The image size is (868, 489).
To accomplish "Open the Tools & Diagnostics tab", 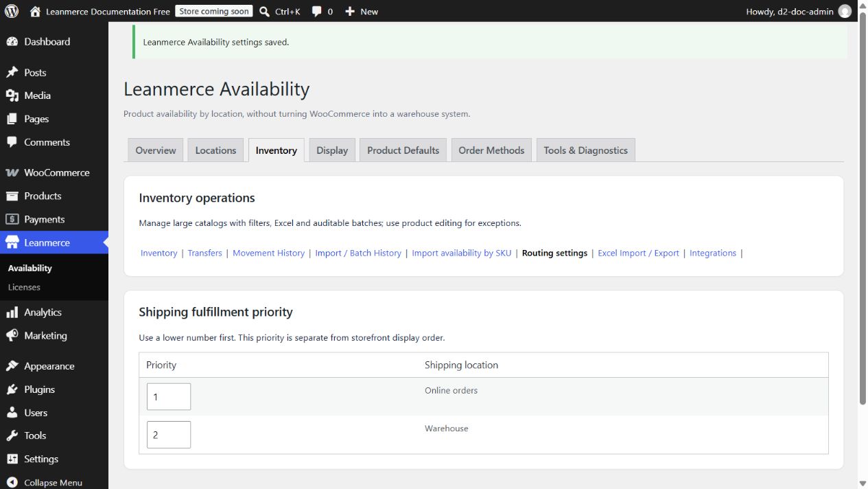I will (x=586, y=150).
